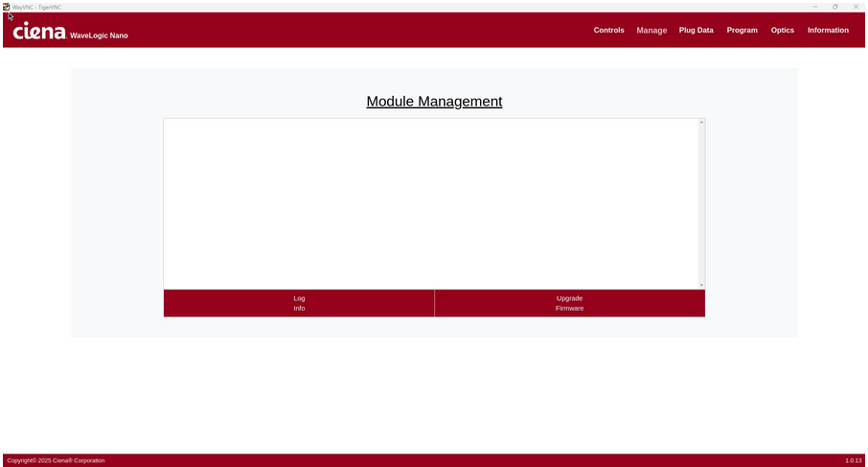Open the Program menu

(x=742, y=30)
